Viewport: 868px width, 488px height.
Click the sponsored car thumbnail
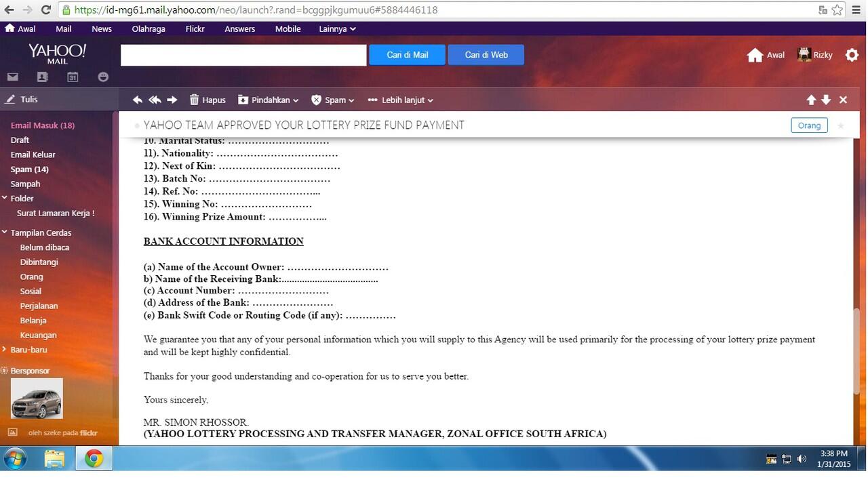[37, 399]
